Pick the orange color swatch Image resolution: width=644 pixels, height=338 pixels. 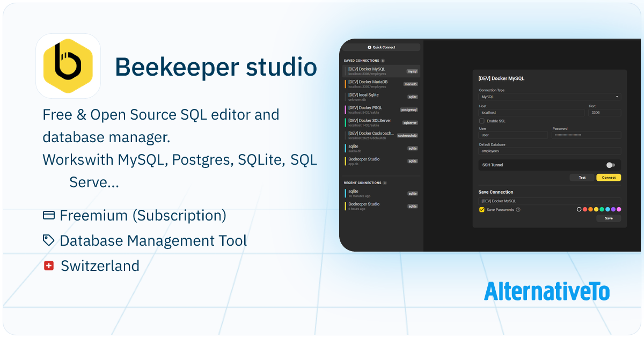[590, 209]
